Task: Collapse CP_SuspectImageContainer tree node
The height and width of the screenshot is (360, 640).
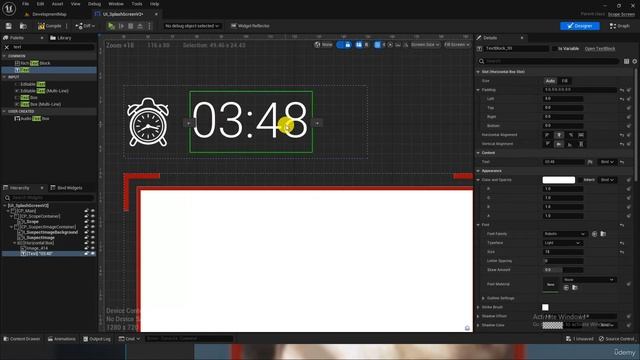Action: 11,227
